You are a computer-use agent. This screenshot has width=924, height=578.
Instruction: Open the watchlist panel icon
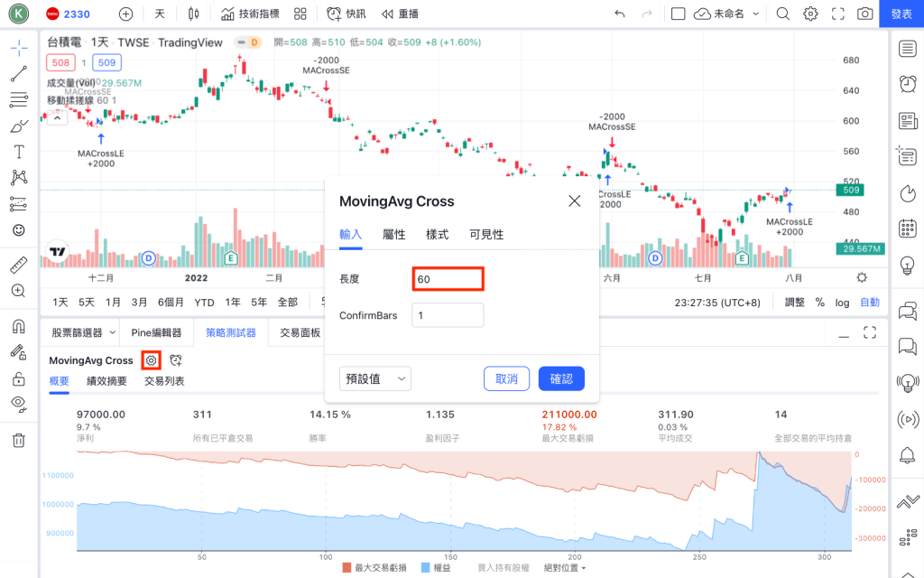click(x=908, y=49)
